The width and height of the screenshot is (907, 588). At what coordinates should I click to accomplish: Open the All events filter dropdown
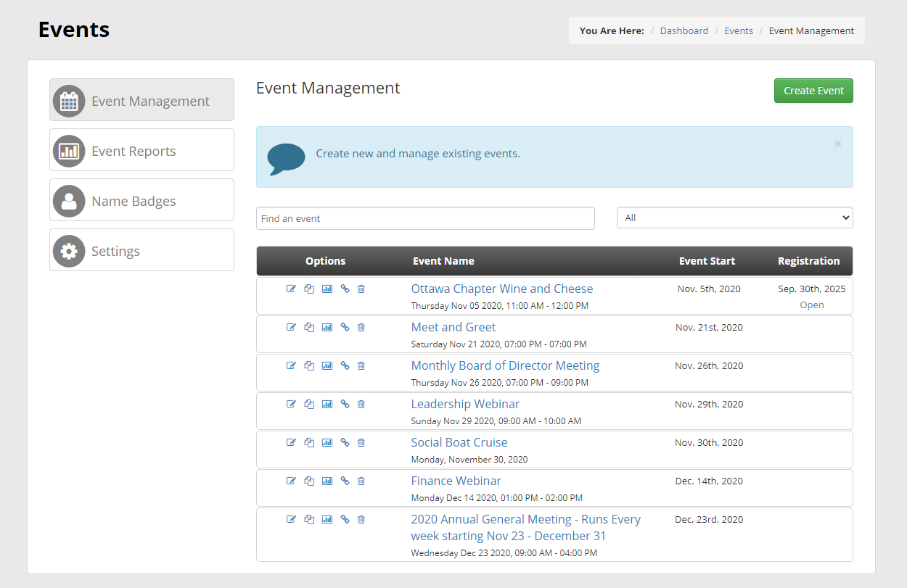pyautogui.click(x=735, y=218)
